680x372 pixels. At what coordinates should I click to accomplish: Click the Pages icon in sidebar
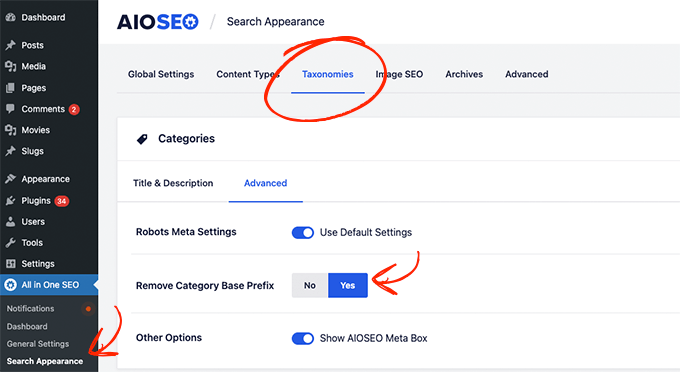(x=10, y=88)
